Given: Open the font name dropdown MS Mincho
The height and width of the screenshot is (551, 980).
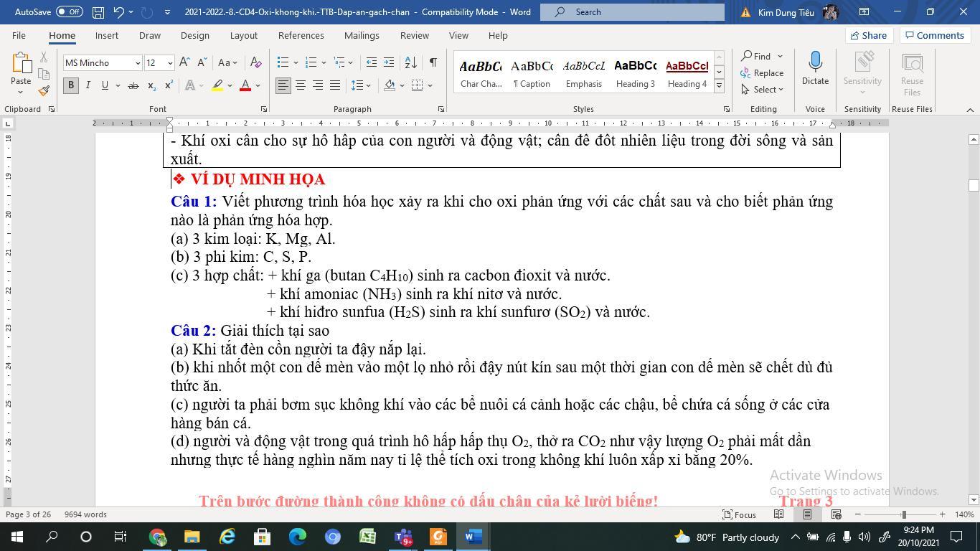Looking at the screenshot, I should coord(138,63).
